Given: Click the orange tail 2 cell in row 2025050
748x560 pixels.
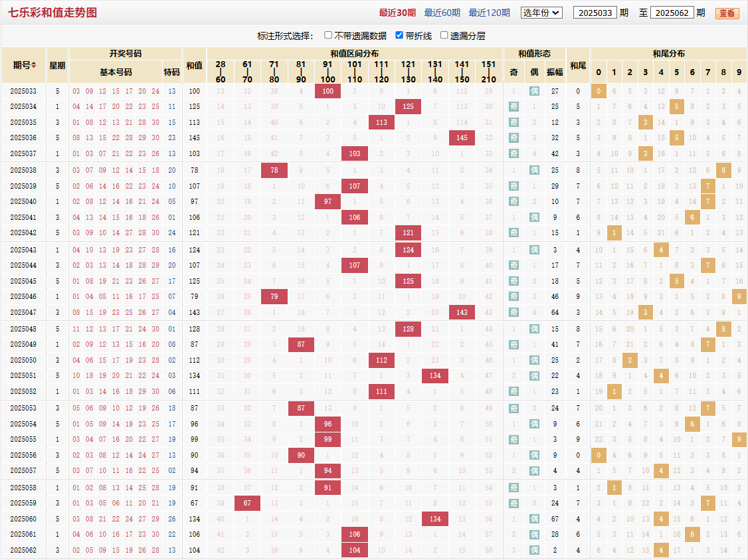Looking at the screenshot, I should click(630, 361).
